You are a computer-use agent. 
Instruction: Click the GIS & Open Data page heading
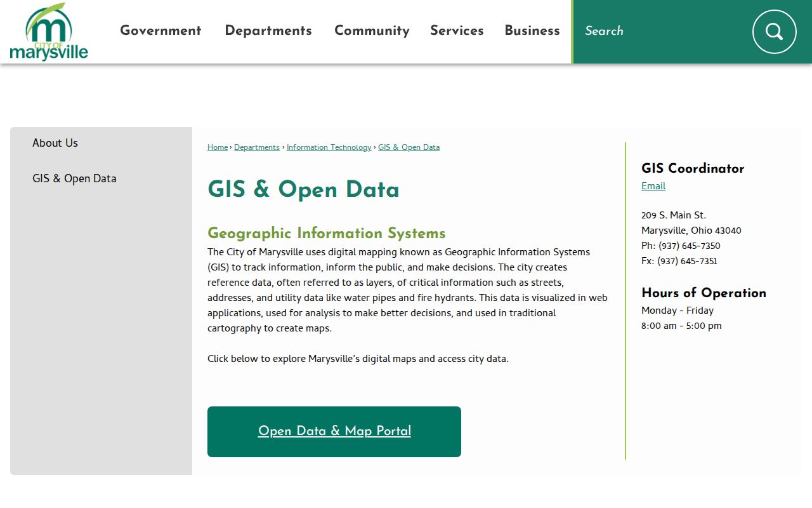303,190
